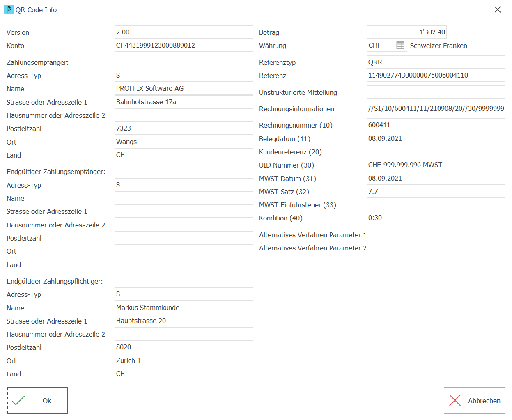Select the Version field showing 2.00

(184, 32)
